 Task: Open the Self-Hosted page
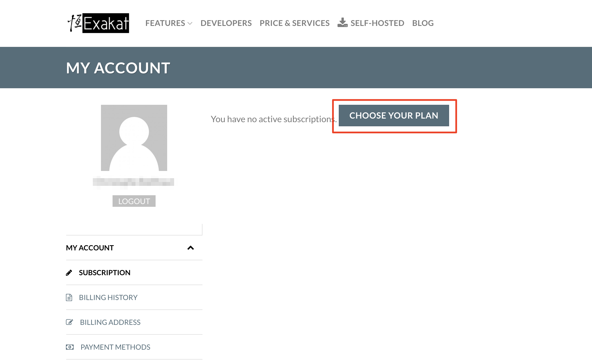click(377, 23)
